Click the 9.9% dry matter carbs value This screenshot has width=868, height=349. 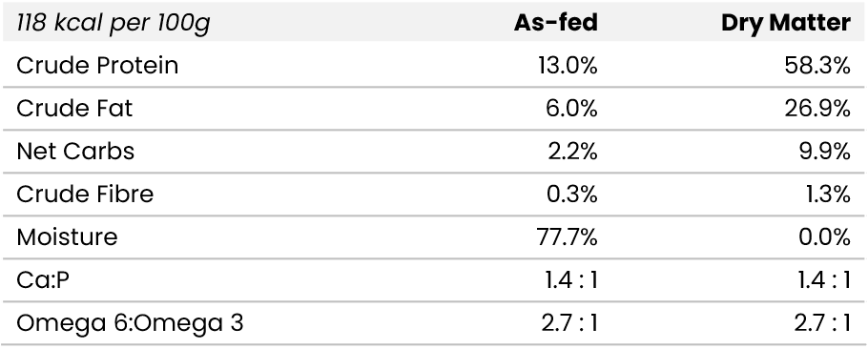(824, 151)
